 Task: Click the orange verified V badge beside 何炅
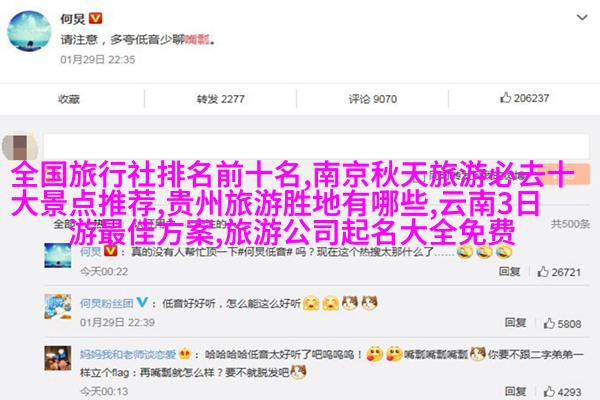point(96,18)
